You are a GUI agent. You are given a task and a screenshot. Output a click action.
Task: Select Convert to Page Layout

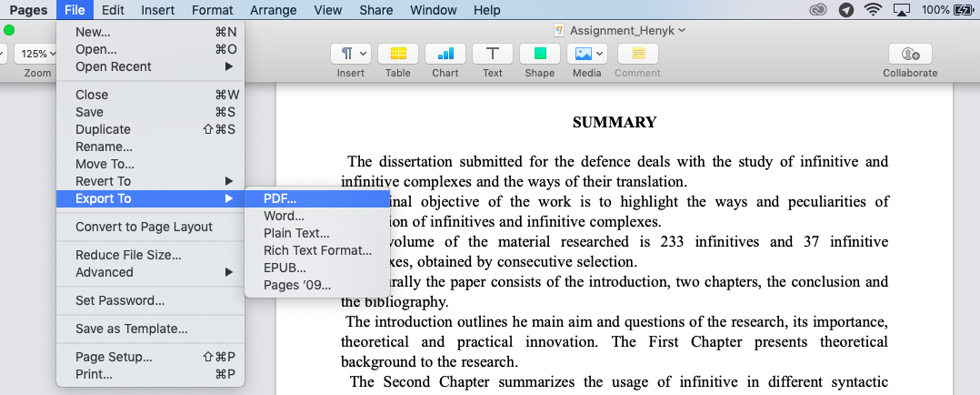click(x=150, y=227)
